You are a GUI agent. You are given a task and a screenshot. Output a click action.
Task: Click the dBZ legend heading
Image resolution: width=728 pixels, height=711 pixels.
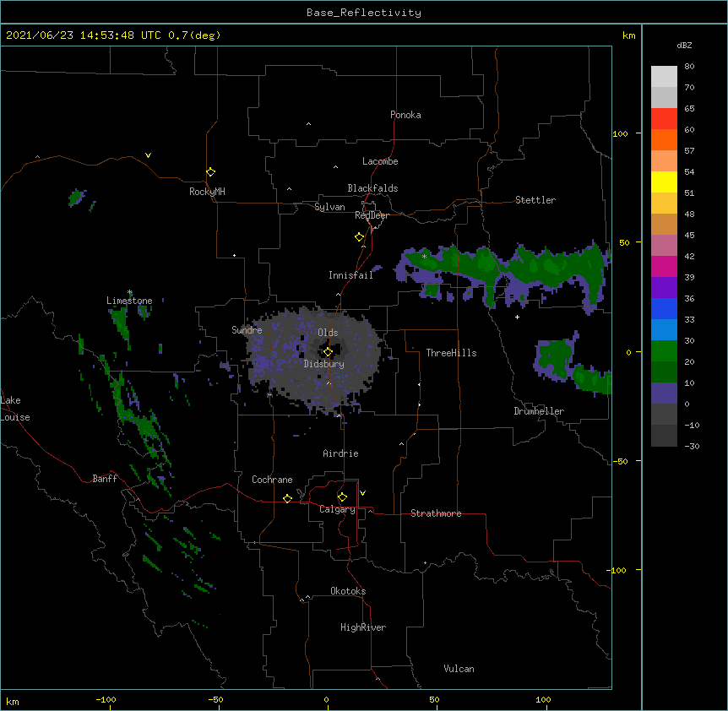click(684, 45)
